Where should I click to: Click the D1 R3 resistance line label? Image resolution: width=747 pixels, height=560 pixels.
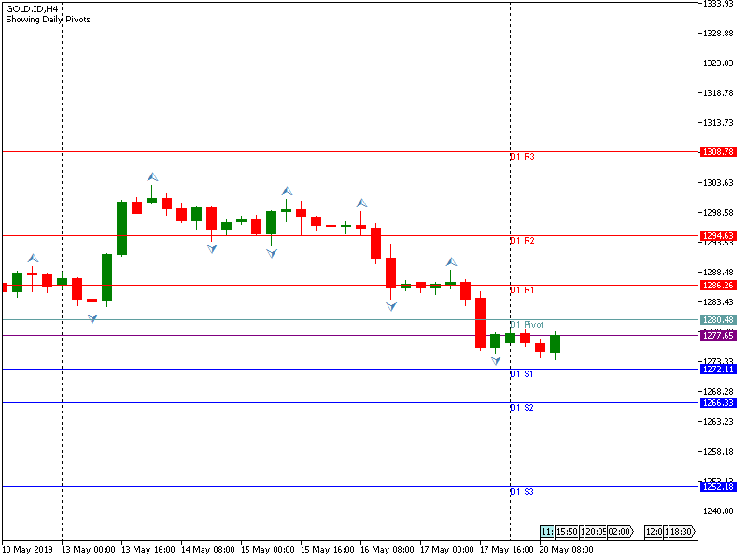(522, 157)
